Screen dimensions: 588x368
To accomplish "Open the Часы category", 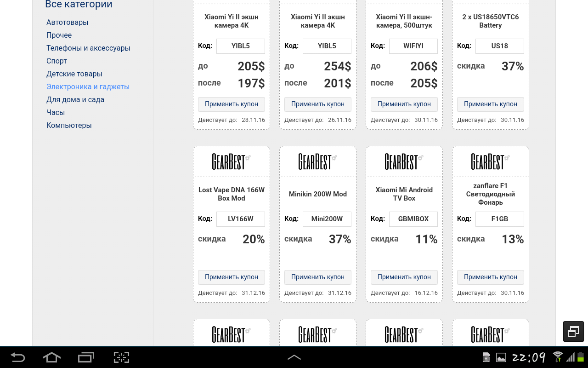I will tap(56, 112).
